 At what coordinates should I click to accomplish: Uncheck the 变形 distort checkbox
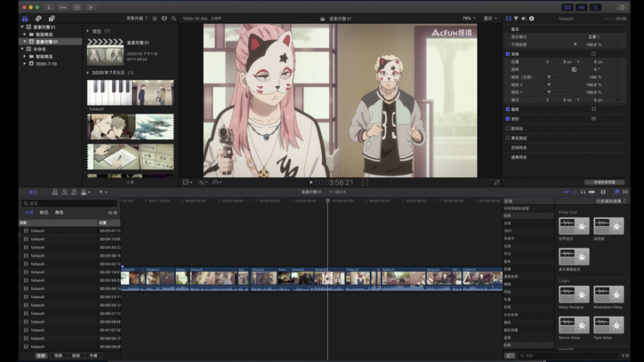(507, 119)
